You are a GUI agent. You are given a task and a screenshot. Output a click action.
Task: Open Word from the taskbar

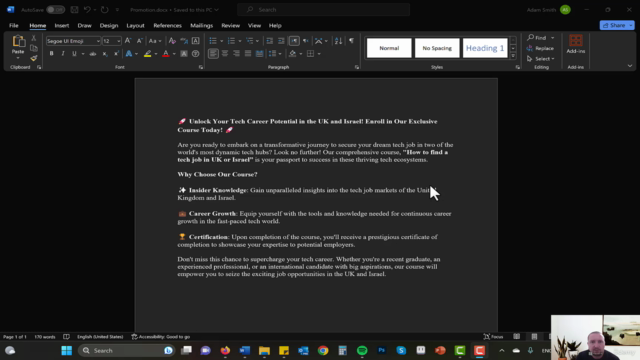[244, 350]
